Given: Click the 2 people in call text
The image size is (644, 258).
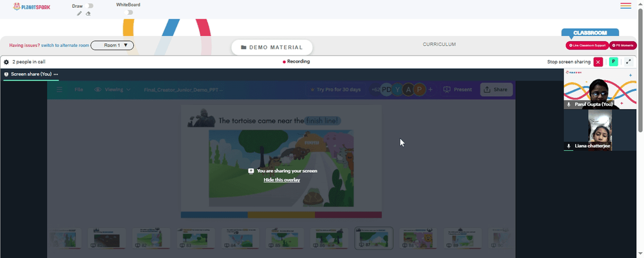Looking at the screenshot, I should [x=29, y=62].
